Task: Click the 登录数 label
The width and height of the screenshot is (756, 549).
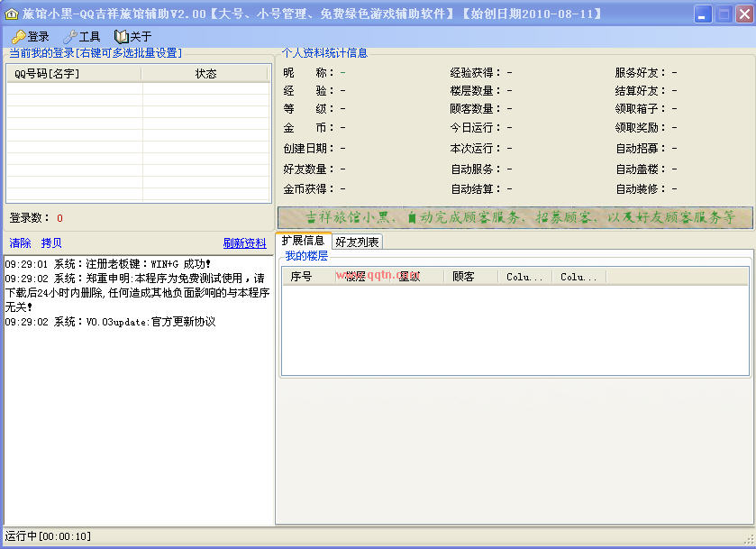Action: [x=29, y=217]
